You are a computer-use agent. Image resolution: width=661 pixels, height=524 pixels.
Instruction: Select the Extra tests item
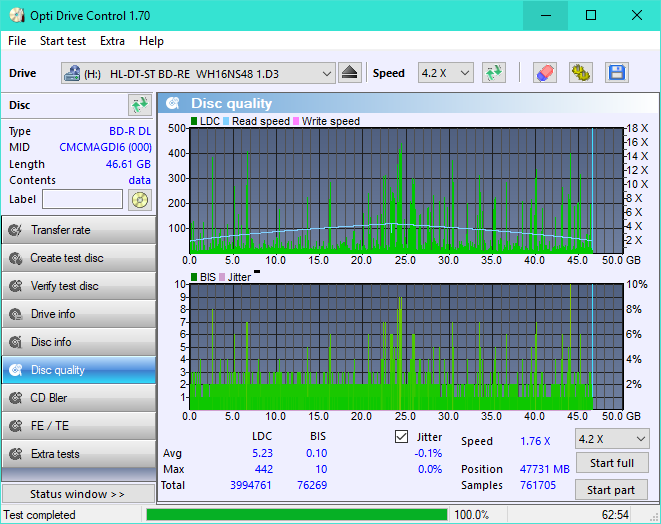[79, 454]
